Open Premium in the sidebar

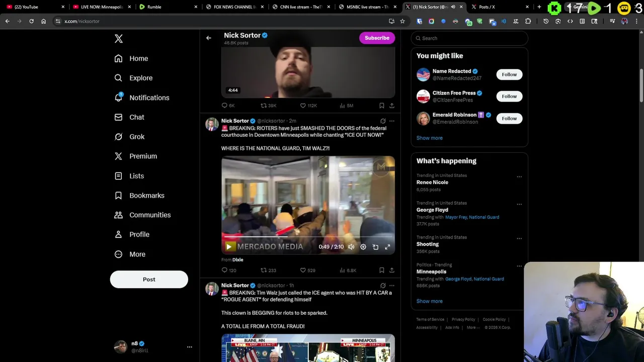click(136, 156)
